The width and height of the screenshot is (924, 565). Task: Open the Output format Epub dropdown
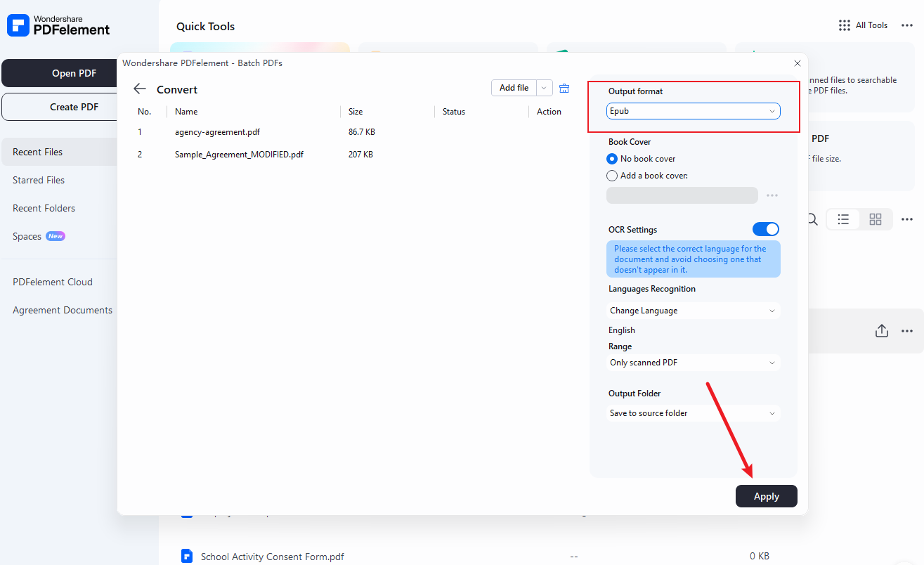point(693,111)
